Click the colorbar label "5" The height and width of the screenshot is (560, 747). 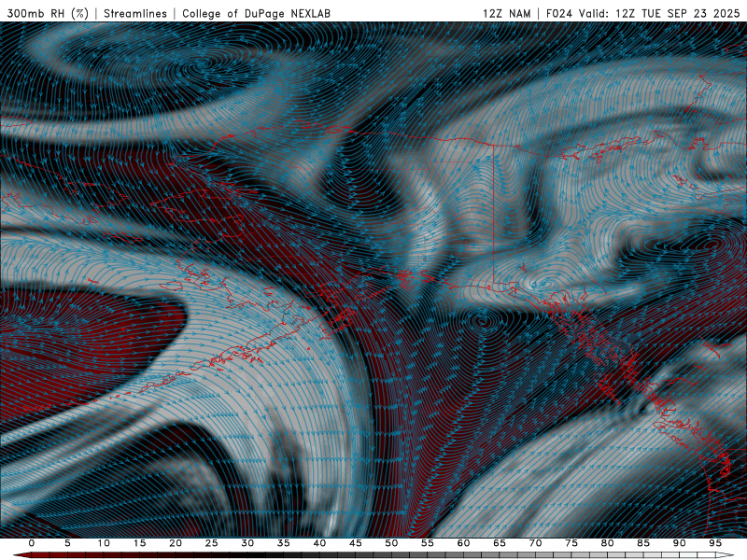pyautogui.click(x=67, y=543)
